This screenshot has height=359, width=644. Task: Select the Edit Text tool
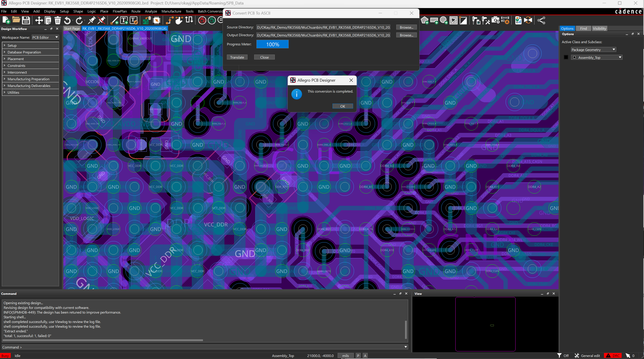[134, 20]
